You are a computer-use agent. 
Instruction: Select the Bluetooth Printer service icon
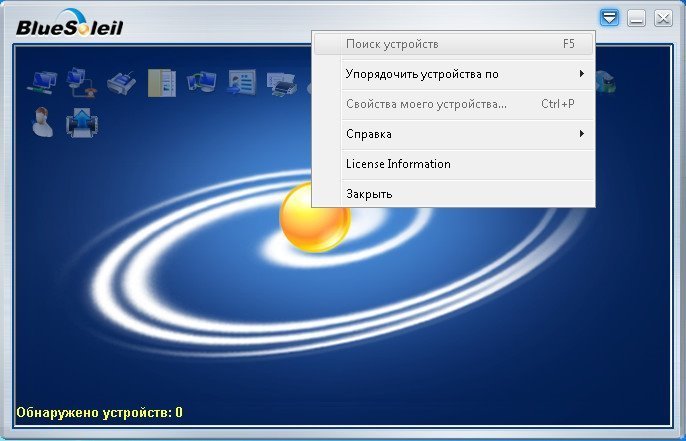tap(282, 83)
